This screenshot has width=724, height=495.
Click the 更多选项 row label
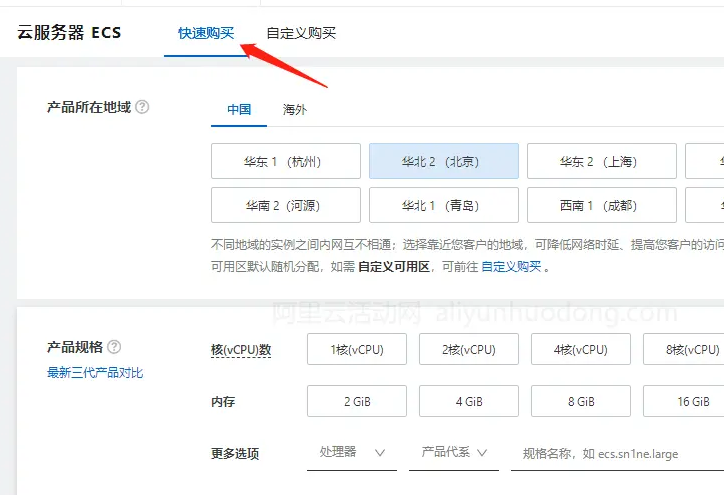[x=235, y=453]
